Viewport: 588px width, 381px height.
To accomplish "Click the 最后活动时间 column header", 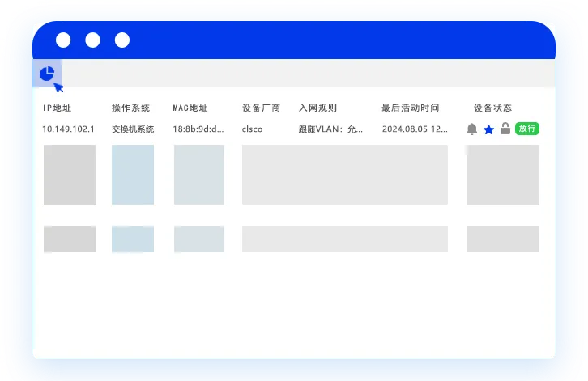I will pyautogui.click(x=411, y=108).
